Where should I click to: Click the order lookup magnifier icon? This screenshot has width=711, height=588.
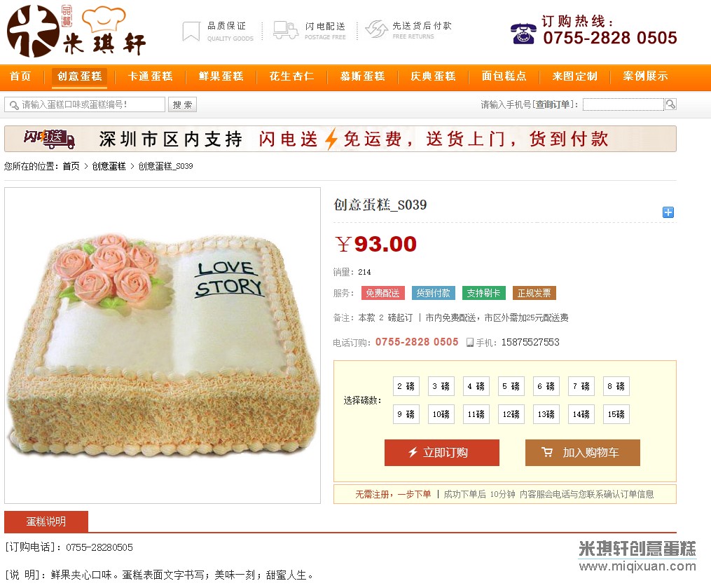(x=670, y=104)
